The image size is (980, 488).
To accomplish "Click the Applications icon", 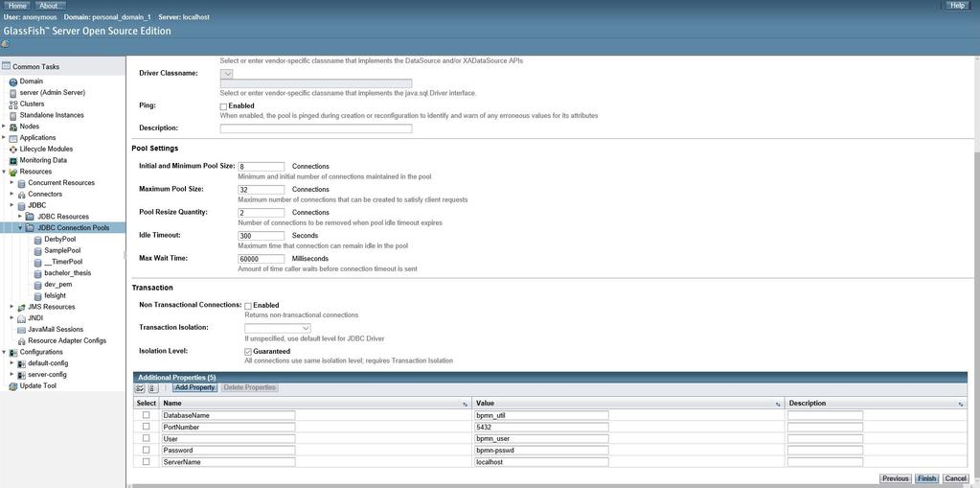I will [13, 138].
